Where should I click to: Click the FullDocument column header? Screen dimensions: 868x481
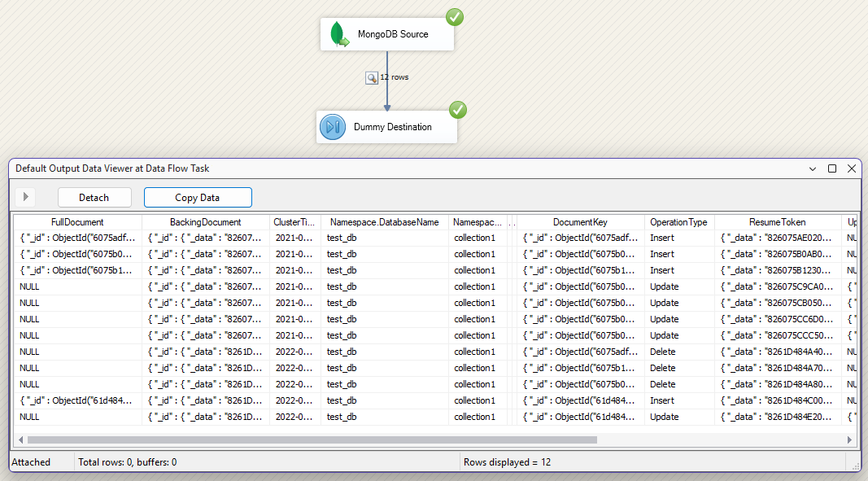(77, 222)
